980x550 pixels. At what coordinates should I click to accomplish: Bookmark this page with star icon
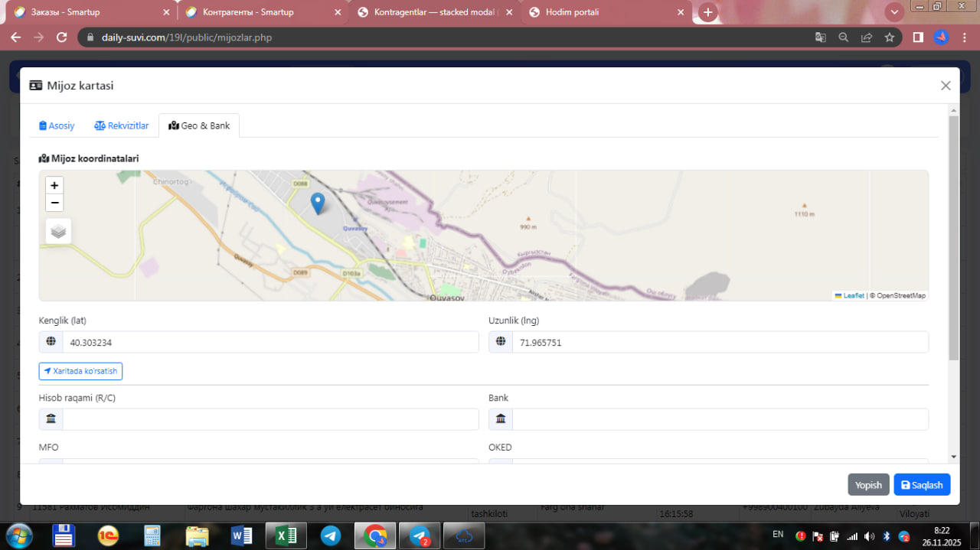tap(889, 37)
